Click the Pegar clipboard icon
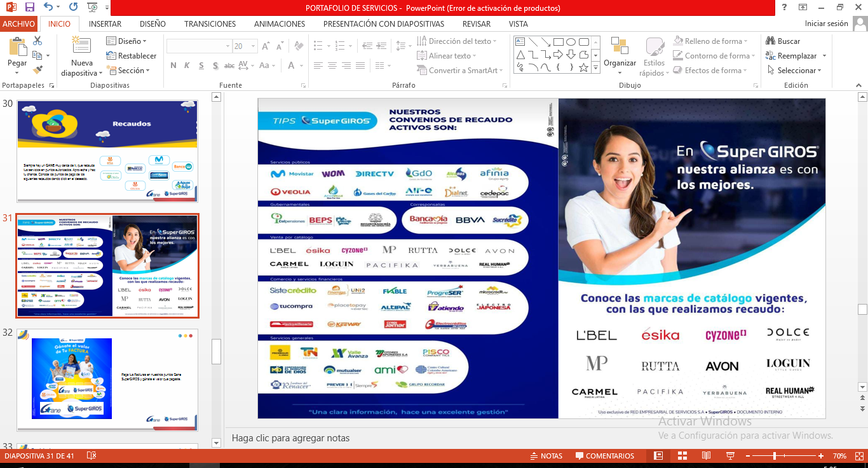 [17, 46]
